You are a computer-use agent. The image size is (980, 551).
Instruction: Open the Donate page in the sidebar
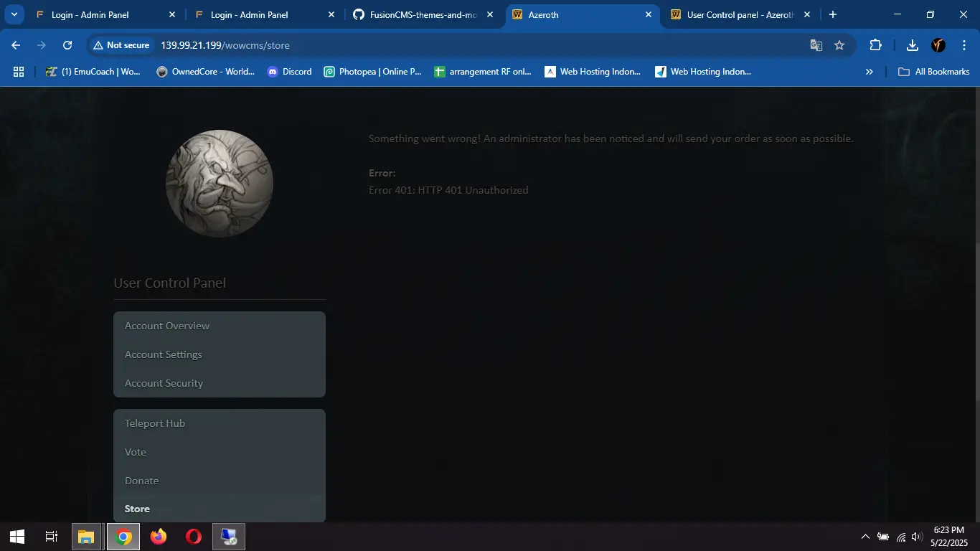click(220, 481)
